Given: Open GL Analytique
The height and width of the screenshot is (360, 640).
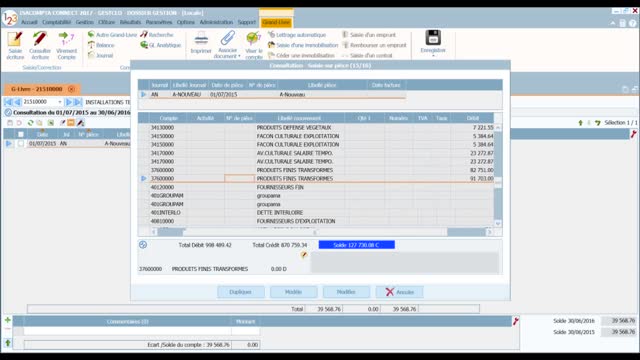Looking at the screenshot, I should [x=161, y=45].
